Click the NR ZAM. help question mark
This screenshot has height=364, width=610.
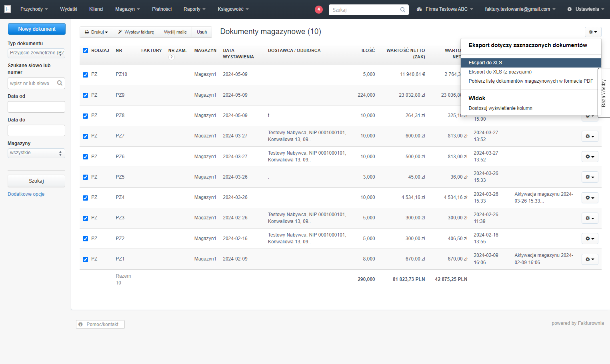pyautogui.click(x=172, y=57)
